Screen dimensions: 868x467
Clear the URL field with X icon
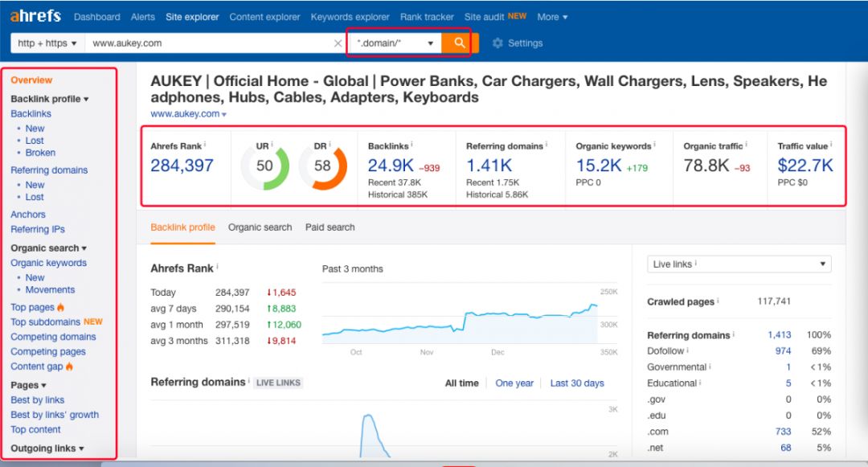338,43
